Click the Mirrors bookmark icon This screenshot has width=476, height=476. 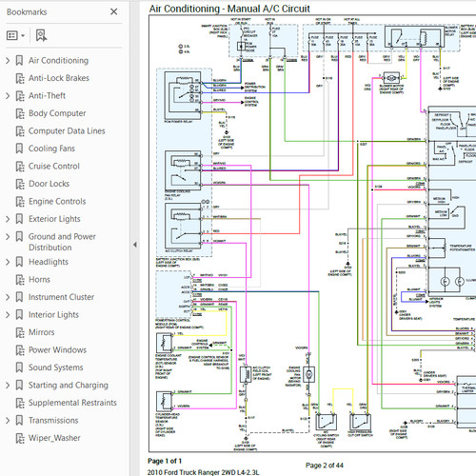[x=20, y=332]
